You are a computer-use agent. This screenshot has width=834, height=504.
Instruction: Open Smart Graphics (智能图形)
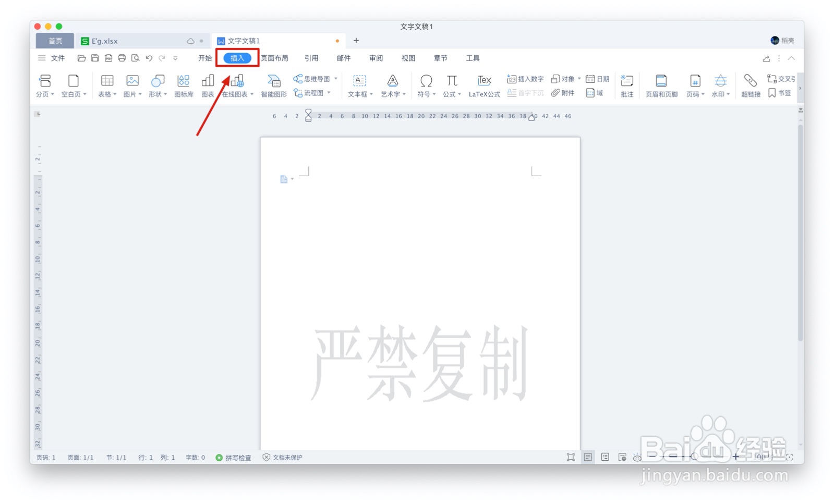(x=274, y=86)
